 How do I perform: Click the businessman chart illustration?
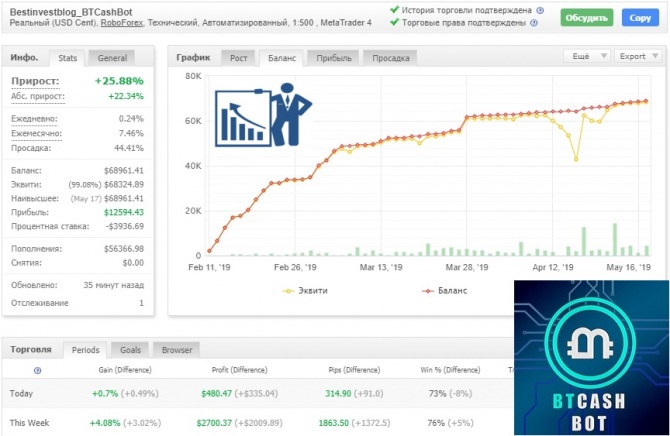[x=263, y=115]
